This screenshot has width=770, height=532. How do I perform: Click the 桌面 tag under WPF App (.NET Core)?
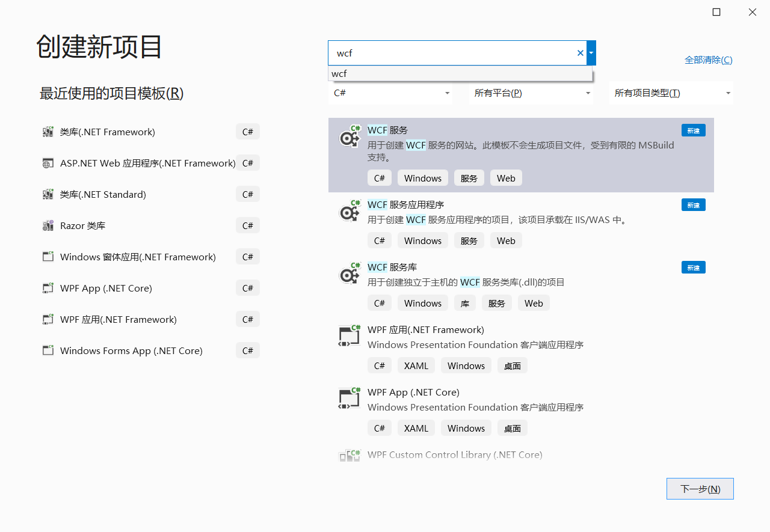pyautogui.click(x=513, y=428)
